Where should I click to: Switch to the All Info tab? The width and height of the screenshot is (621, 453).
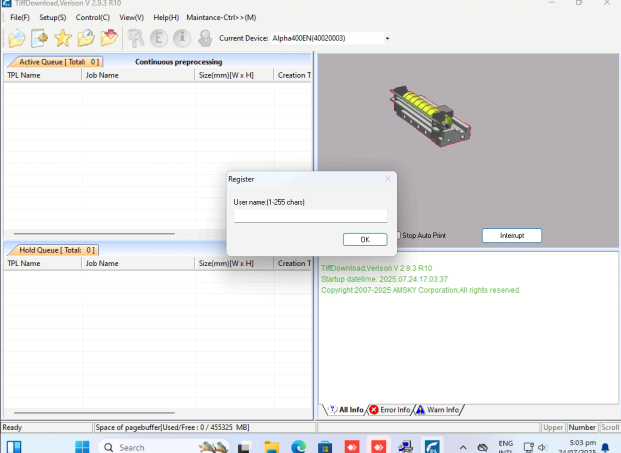(x=346, y=410)
